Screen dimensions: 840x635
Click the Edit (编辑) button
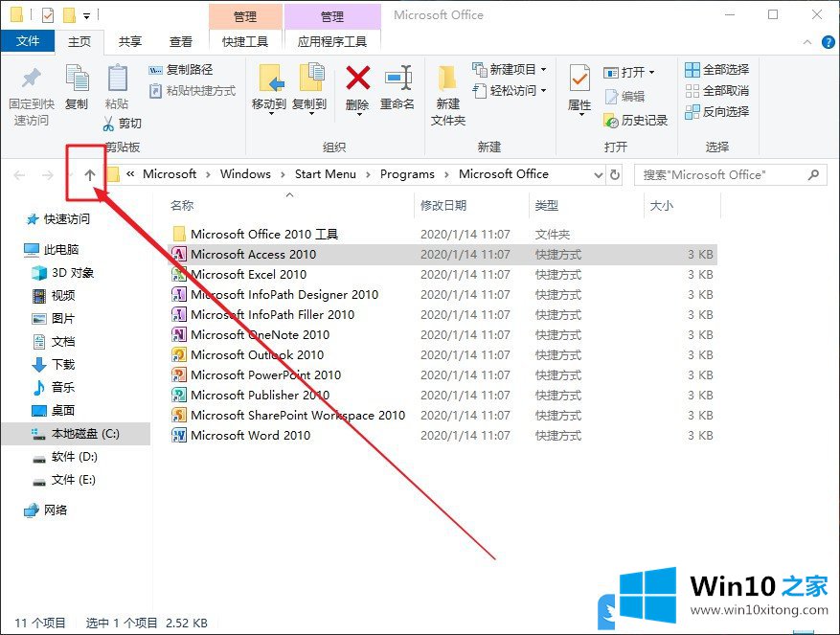pyautogui.click(x=624, y=97)
